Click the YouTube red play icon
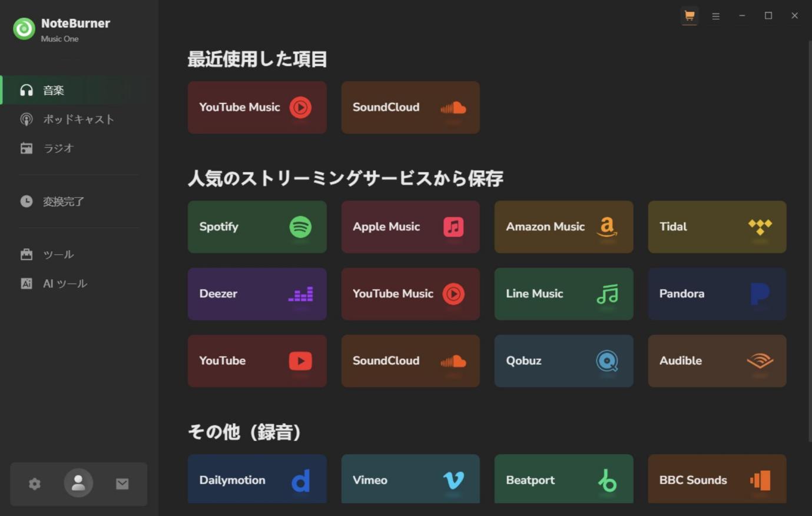The width and height of the screenshot is (812, 516). tap(300, 361)
